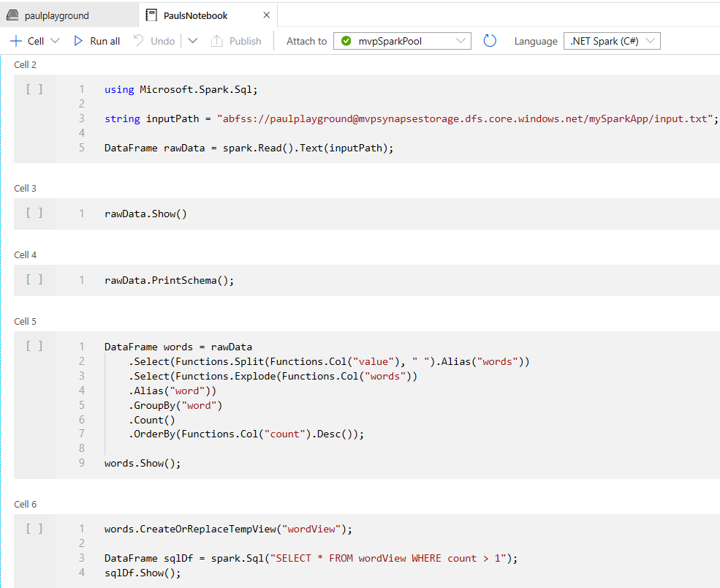Click the Publish upload icon
720x588 pixels.
pyautogui.click(x=216, y=41)
